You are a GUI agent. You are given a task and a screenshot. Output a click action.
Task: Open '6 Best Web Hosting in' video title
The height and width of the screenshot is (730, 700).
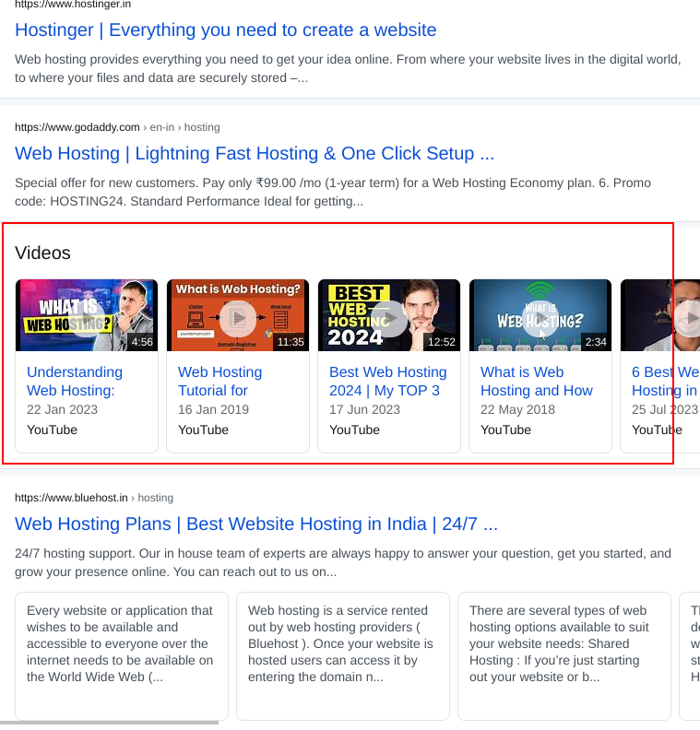pyautogui.click(x=665, y=382)
